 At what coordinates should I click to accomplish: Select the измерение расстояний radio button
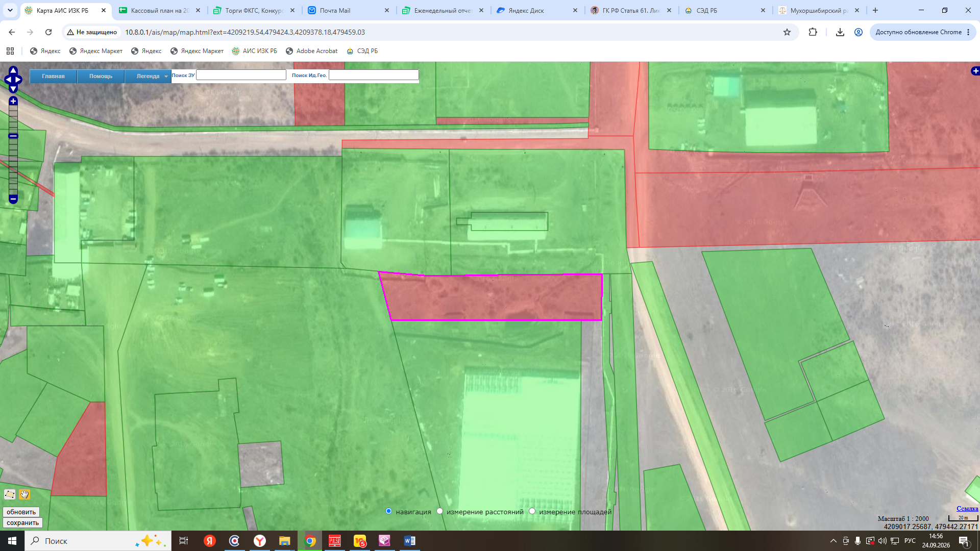click(439, 511)
